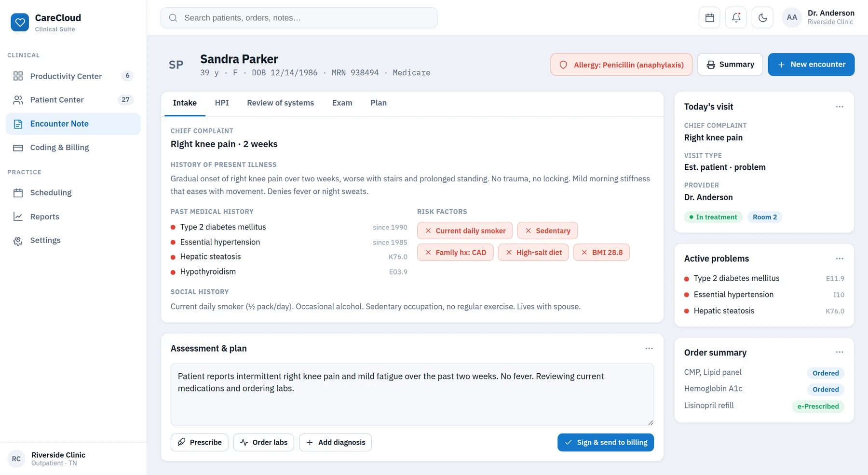Open Active problems options menu
The height and width of the screenshot is (475, 868).
click(840, 258)
